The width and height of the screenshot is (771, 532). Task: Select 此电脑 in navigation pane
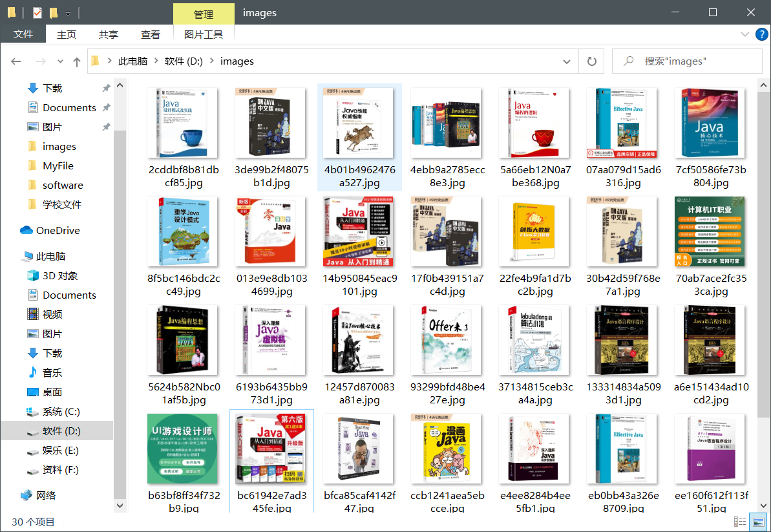coord(43,256)
